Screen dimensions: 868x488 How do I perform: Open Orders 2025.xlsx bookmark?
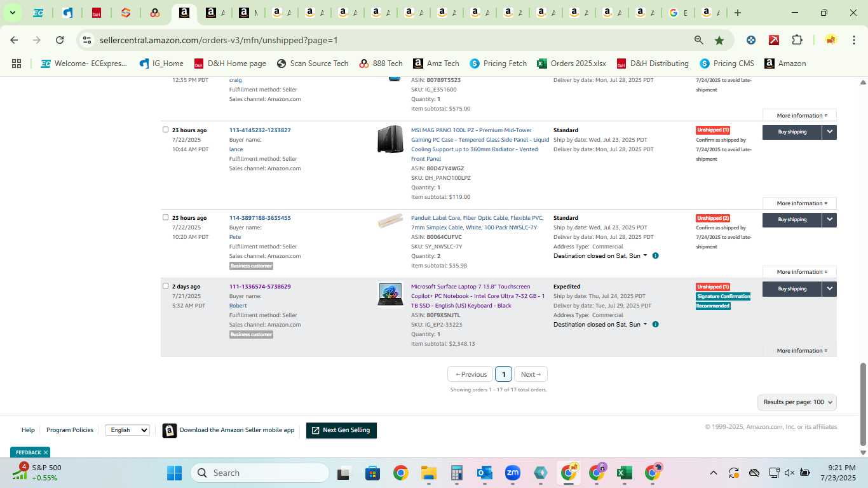coord(571,64)
